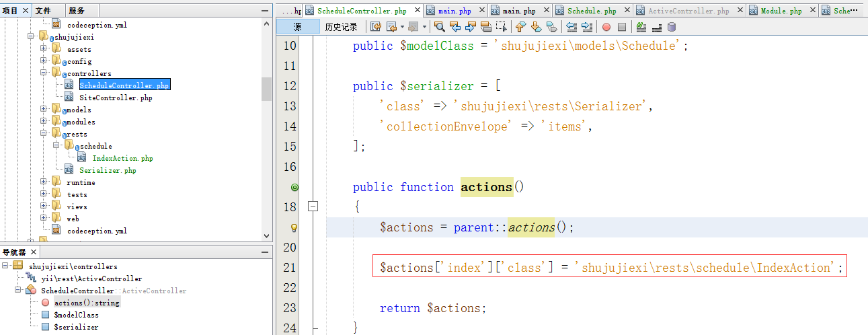Click the stop macro recording square icon
Viewport: 868px width, 335px height.
(622, 27)
